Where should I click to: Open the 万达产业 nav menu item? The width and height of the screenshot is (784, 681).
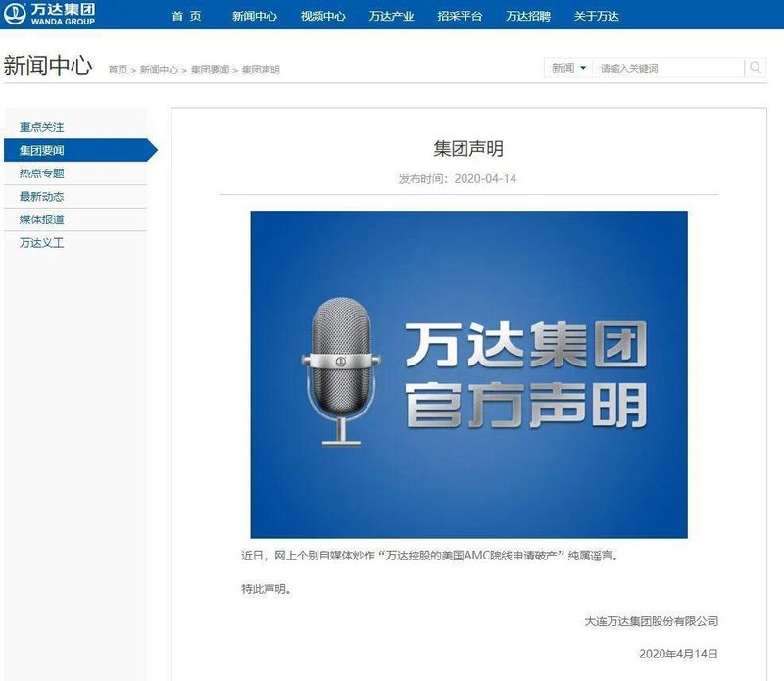pyautogui.click(x=391, y=16)
